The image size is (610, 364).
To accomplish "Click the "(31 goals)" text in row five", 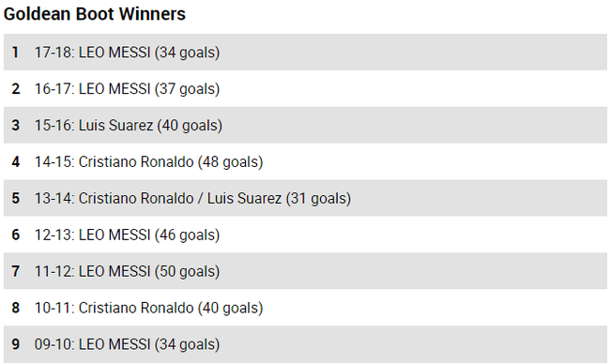I will [x=319, y=199].
